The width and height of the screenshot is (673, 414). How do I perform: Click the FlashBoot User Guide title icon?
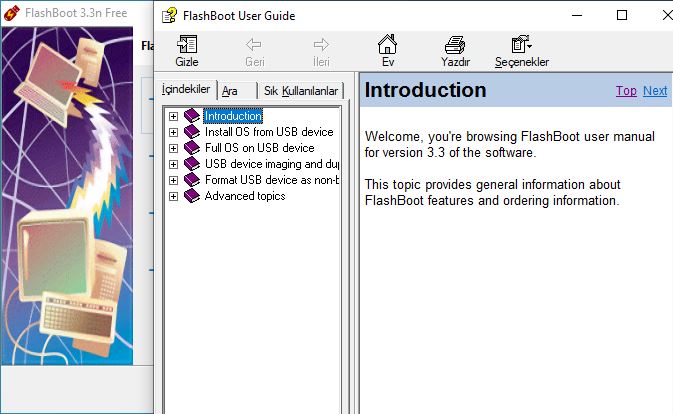[x=169, y=15]
